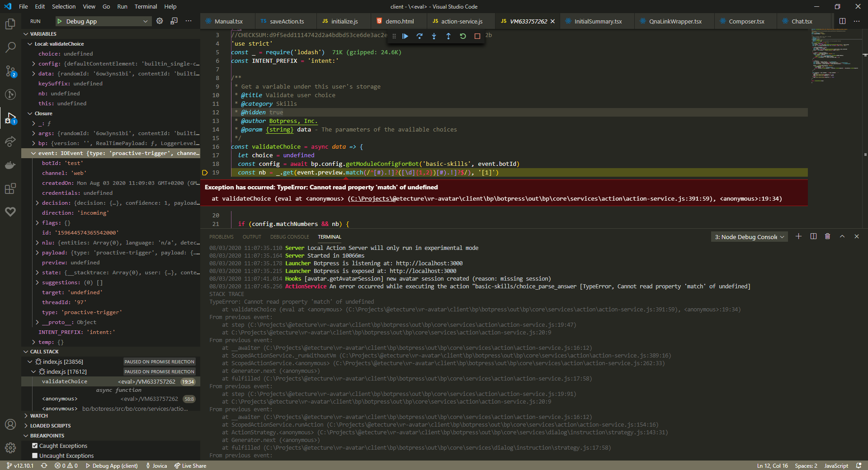The width and height of the screenshot is (868, 470).
Task: Kill the terminal using the trash icon
Action: [x=827, y=236]
